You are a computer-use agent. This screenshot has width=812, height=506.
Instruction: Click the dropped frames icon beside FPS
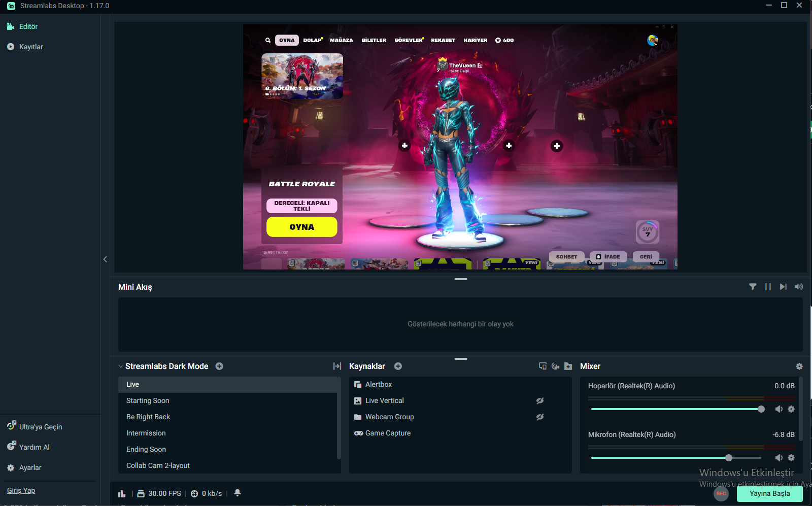point(141,493)
